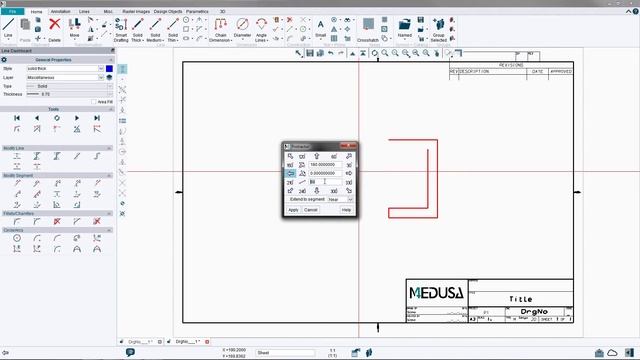Choose the Move transformation tool
Screen dimensions: 640x360
74,28
